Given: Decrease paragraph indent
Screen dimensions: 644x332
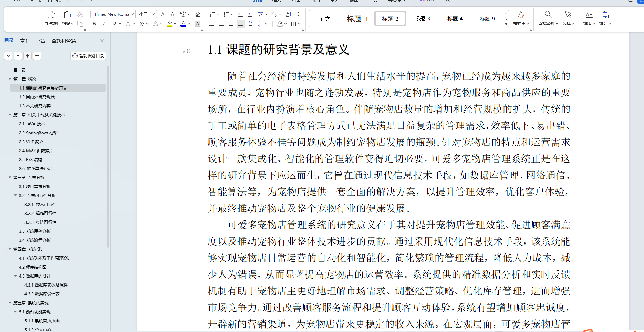Looking at the screenshot, I should (240, 14).
